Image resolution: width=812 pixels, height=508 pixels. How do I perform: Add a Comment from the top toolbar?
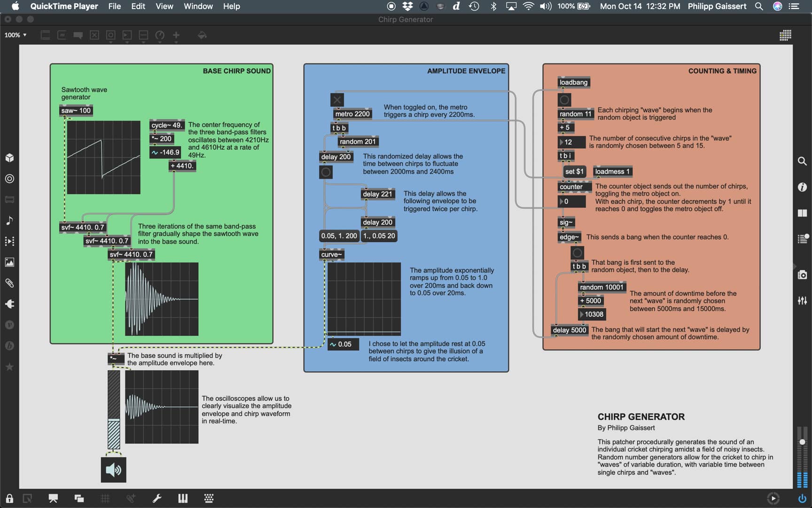coord(78,35)
